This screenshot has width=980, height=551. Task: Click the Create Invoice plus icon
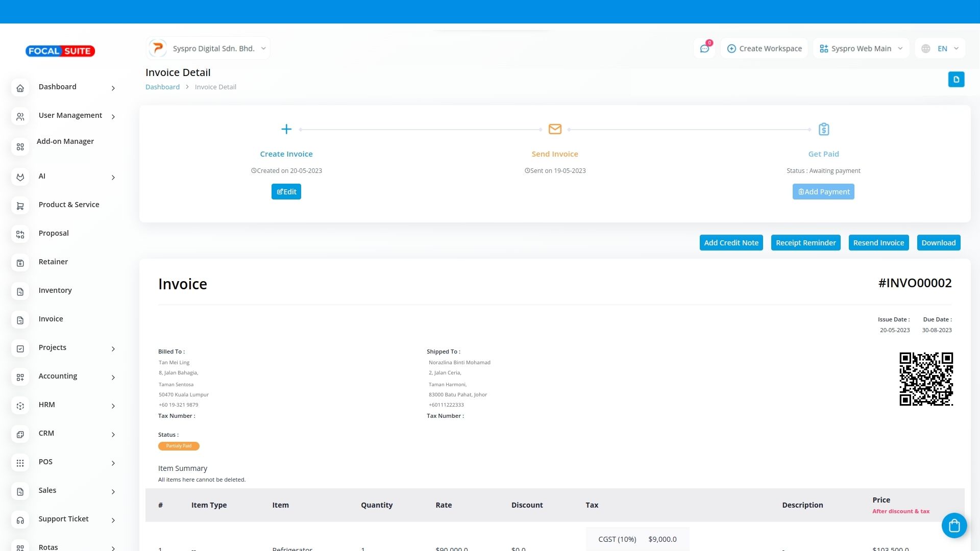286,129
